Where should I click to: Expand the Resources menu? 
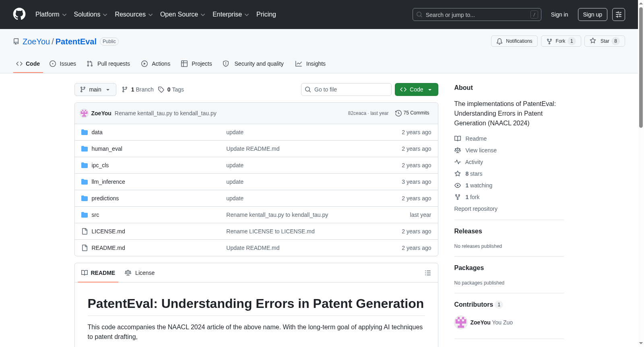(x=134, y=15)
